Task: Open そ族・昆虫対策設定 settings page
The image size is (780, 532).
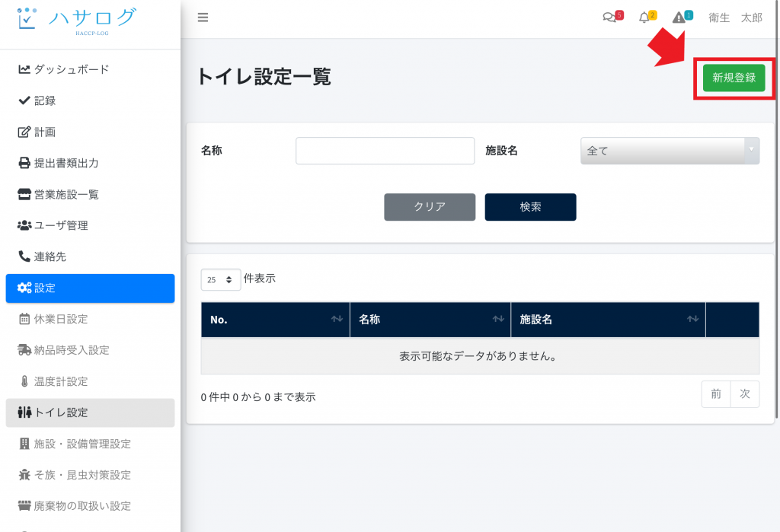Action: coord(90,475)
